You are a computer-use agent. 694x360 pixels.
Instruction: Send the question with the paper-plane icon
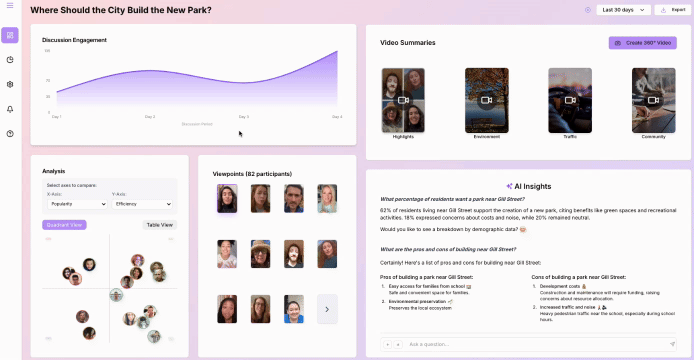(672, 344)
